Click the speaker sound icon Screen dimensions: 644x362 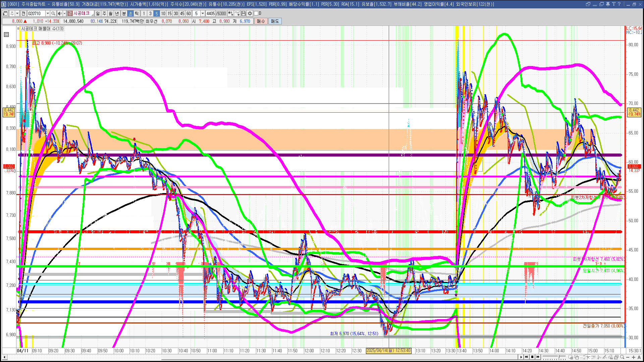(x=60, y=13)
